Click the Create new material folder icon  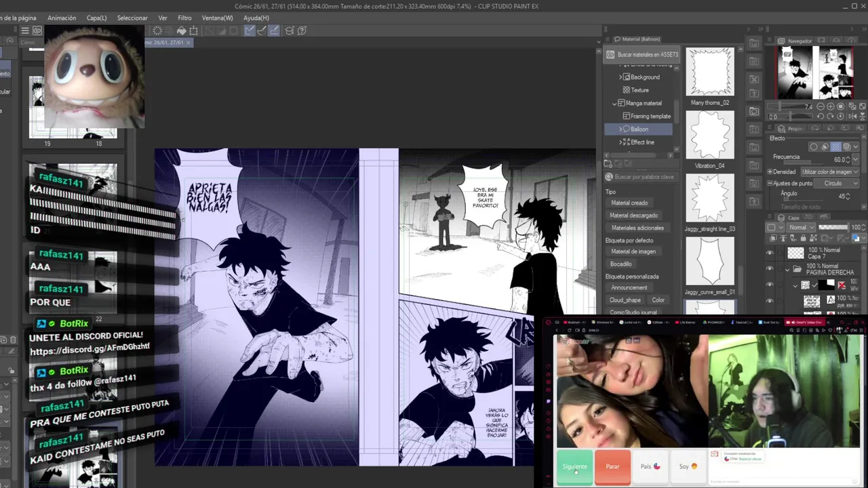[608, 163]
